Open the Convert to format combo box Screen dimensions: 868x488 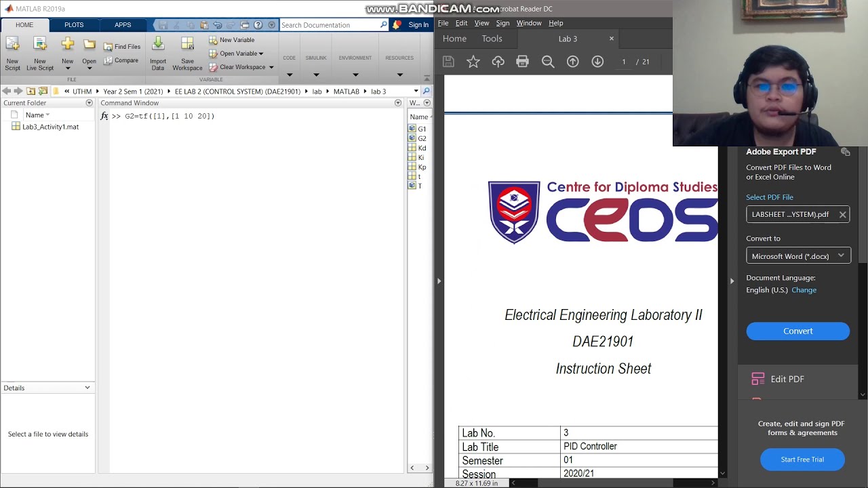click(798, 256)
